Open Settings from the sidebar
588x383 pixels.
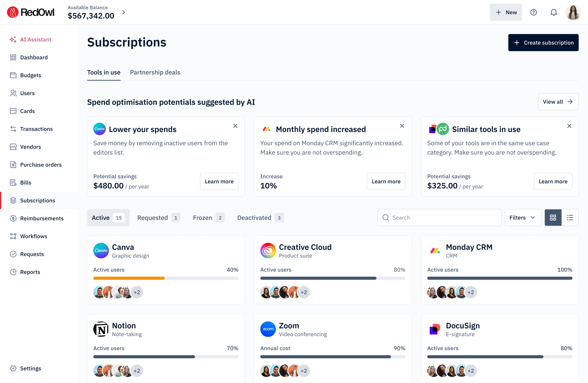point(31,368)
